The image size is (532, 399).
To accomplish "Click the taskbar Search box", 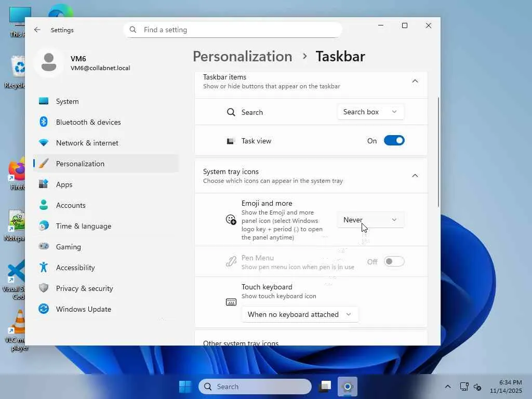I will (255, 387).
